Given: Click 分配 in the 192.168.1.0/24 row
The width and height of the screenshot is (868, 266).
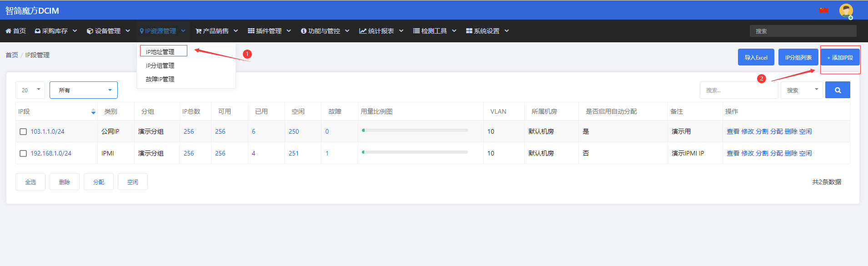Looking at the screenshot, I should (777, 153).
